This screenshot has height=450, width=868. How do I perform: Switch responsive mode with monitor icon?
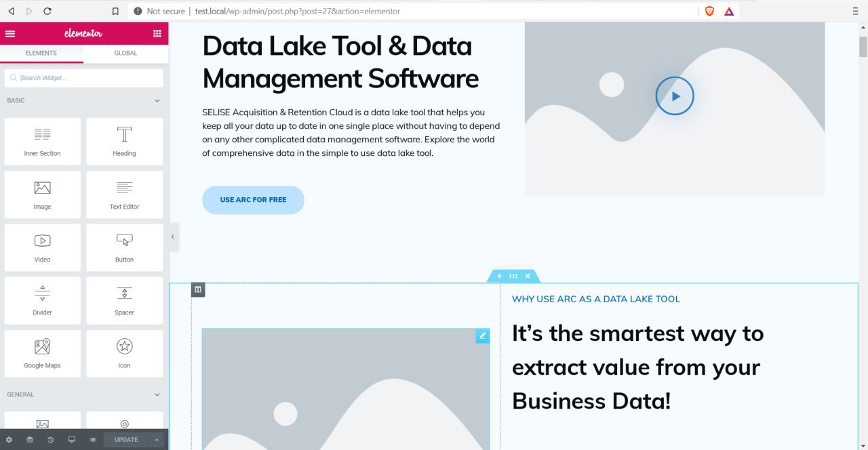(72, 440)
